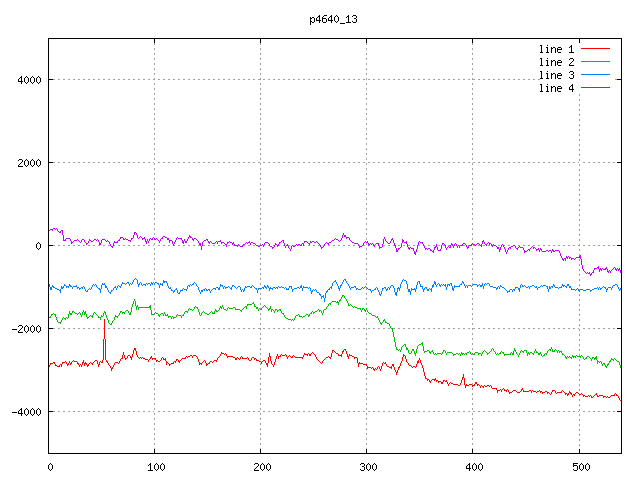The width and height of the screenshot is (640, 480).
Task: Click the purple line 4 legend swatch
Action: 595,88
